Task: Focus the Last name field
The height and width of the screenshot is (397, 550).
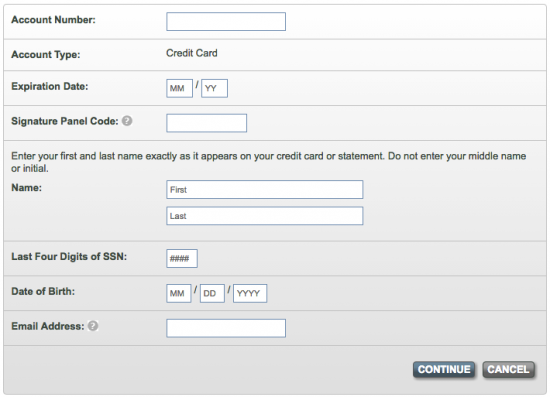Action: tap(264, 216)
